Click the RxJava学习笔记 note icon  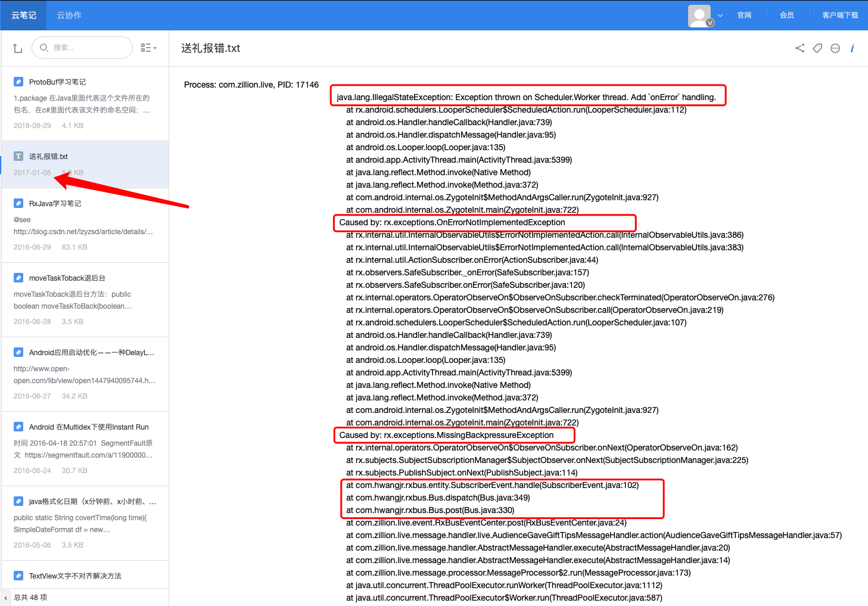(x=18, y=203)
